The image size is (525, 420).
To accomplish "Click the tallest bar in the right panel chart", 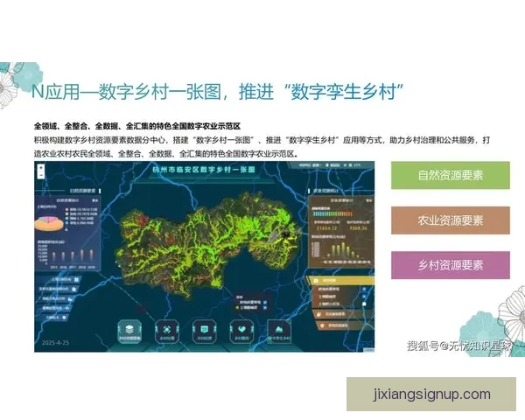I will [x=343, y=250].
